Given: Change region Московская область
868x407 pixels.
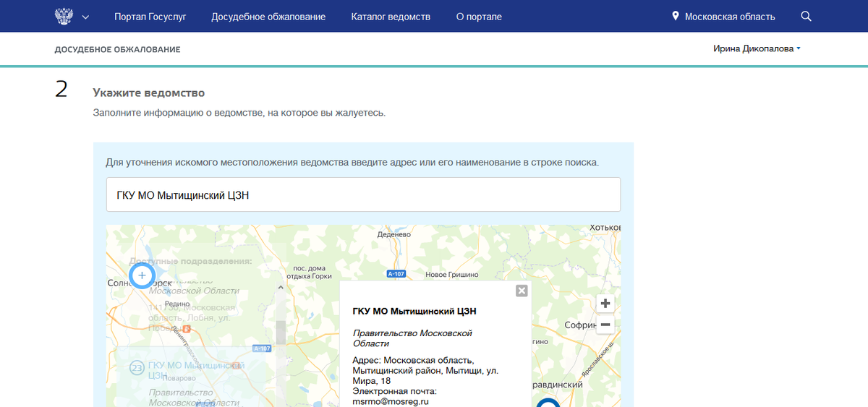Looking at the screenshot, I should [730, 17].
